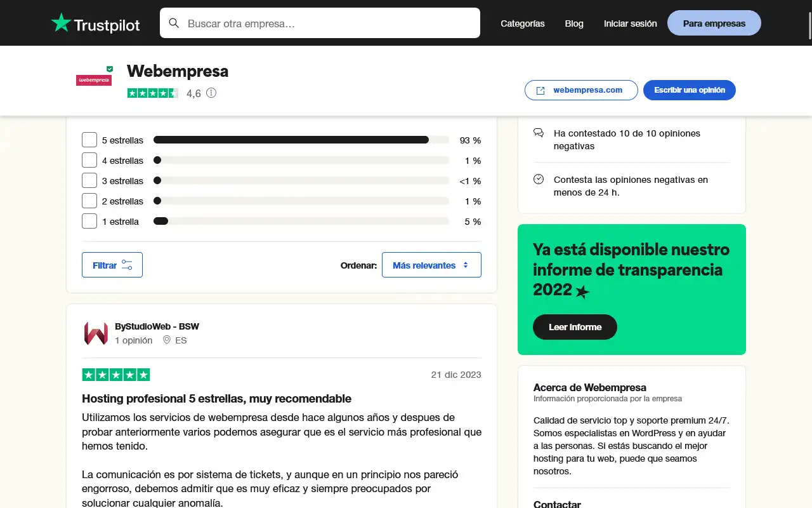Click the 5 estrellas rating bar
The image size is (812, 508).
click(x=301, y=140)
